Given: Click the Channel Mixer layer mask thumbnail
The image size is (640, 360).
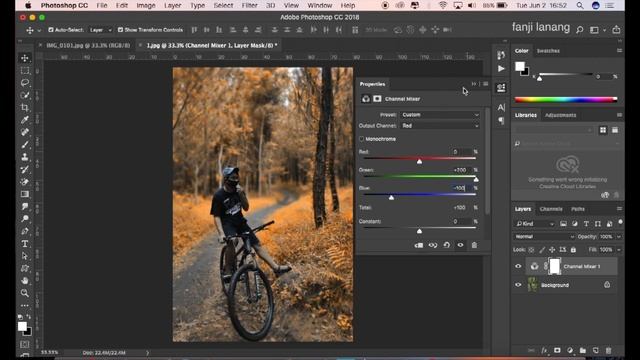Looking at the screenshot, I should pyautogui.click(x=554, y=266).
